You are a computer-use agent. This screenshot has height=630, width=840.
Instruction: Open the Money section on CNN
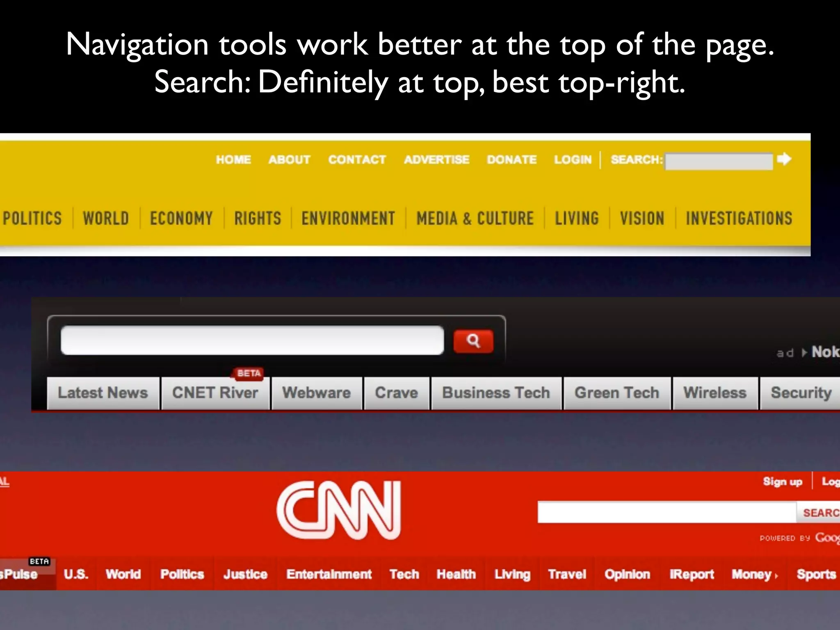755,574
